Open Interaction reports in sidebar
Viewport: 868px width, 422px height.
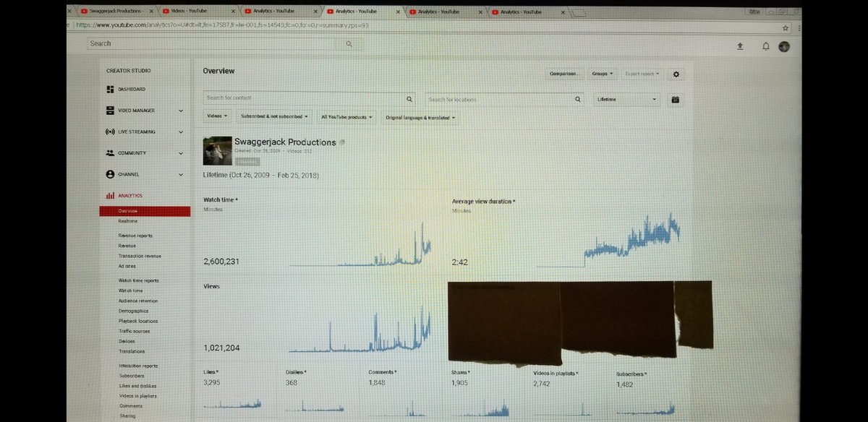pyautogui.click(x=138, y=366)
